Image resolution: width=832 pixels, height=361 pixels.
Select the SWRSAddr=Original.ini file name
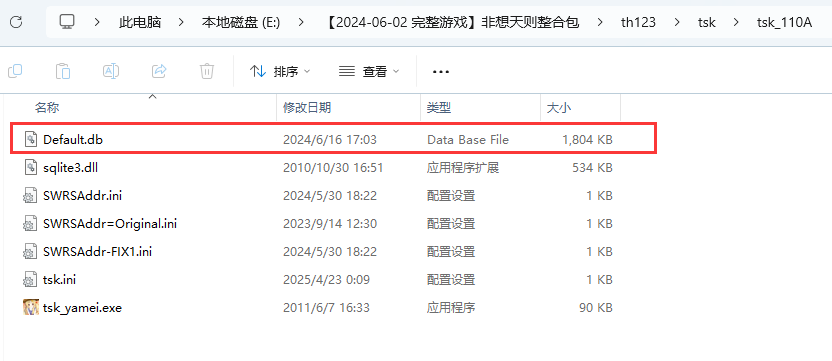(x=110, y=224)
